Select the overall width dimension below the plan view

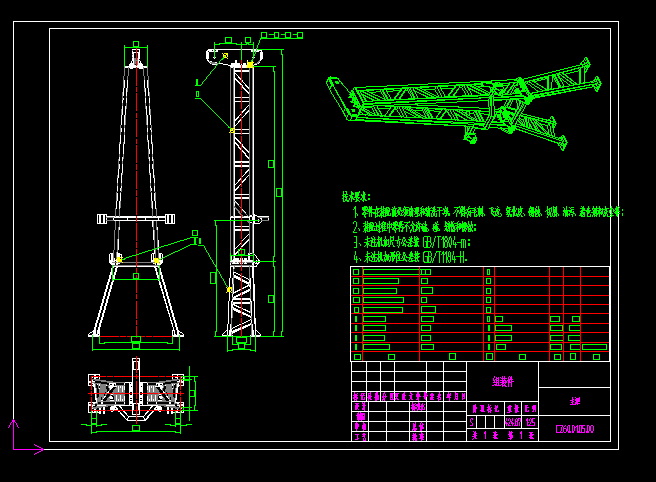[x=136, y=428]
